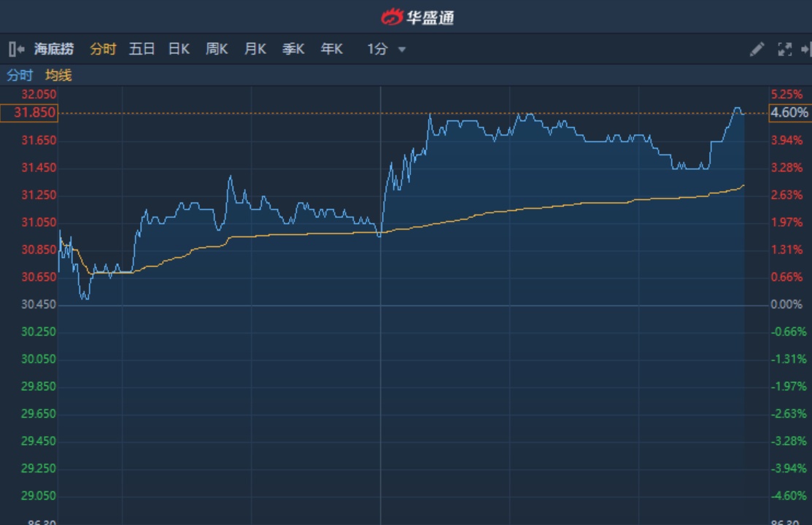Click the collapse right panel icon
812x525 pixels.
805,49
